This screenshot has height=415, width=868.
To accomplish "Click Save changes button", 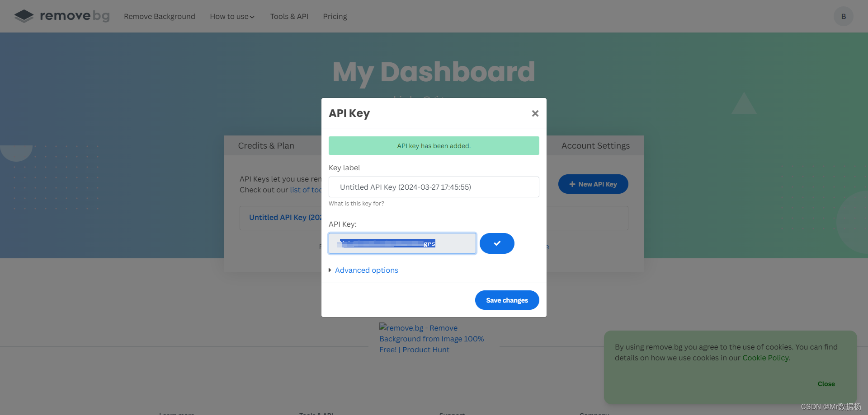I will coord(507,300).
